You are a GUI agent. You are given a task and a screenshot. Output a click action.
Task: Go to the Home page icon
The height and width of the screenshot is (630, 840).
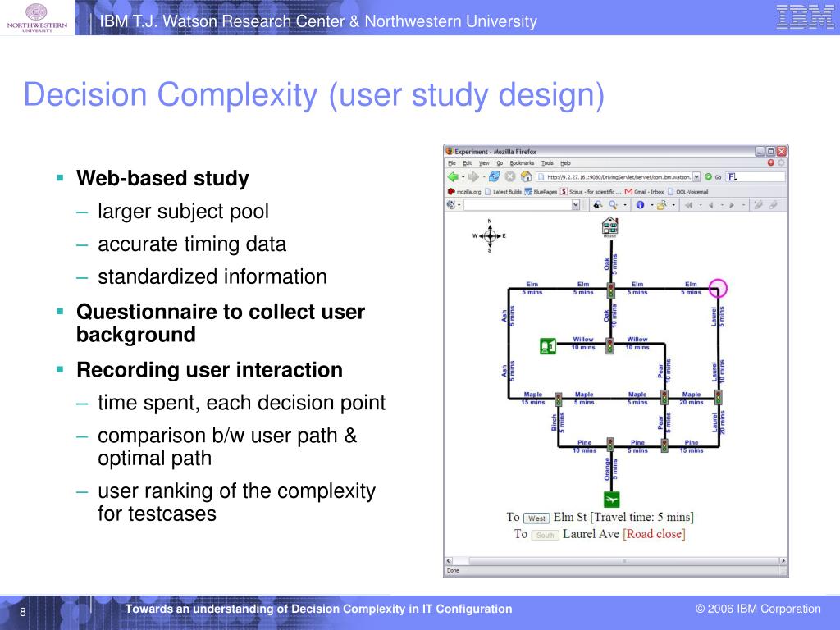tap(526, 176)
